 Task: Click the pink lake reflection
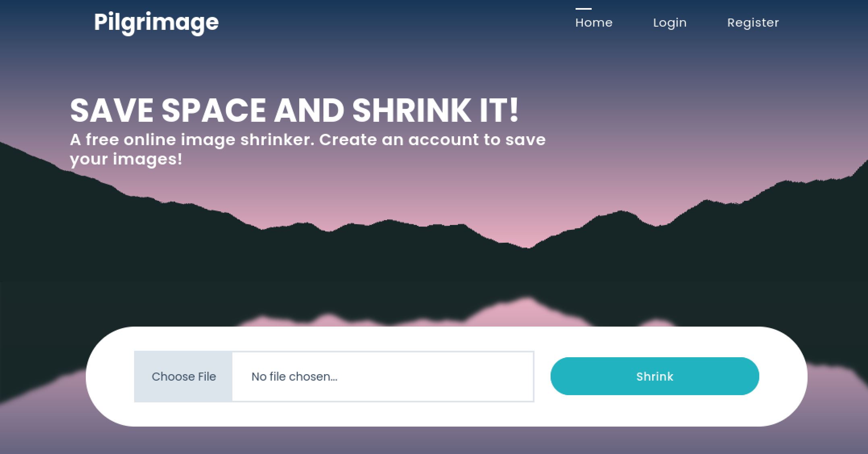coord(528,312)
